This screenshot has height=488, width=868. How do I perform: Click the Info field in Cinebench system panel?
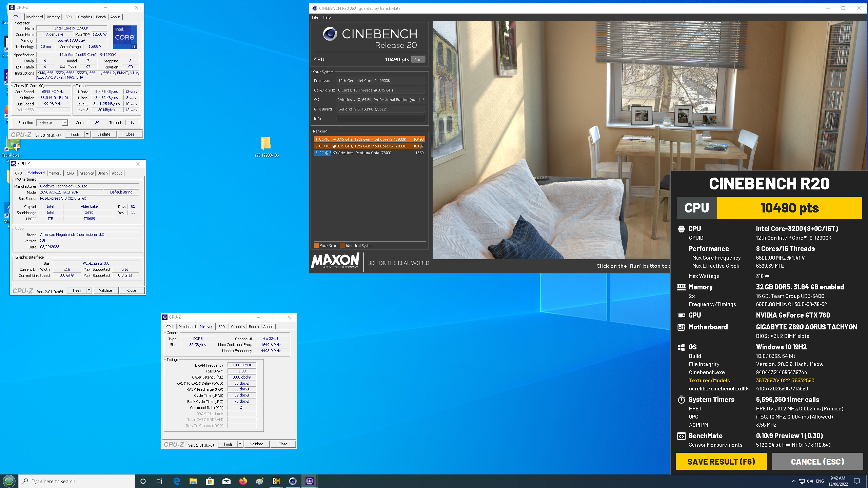(x=380, y=119)
